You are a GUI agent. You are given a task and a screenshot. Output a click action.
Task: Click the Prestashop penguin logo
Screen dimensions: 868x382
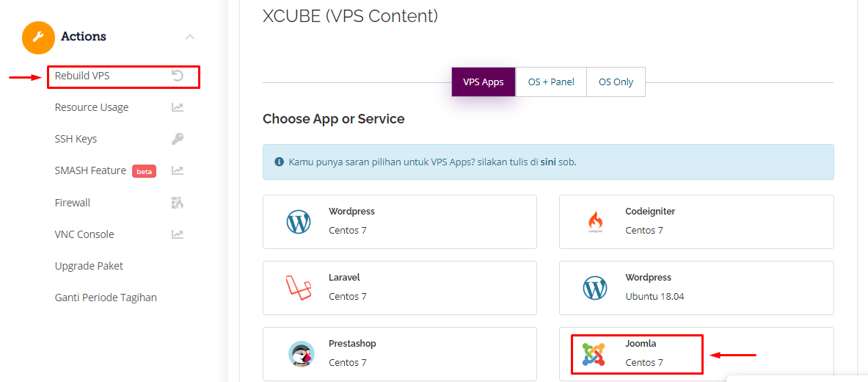point(301,353)
